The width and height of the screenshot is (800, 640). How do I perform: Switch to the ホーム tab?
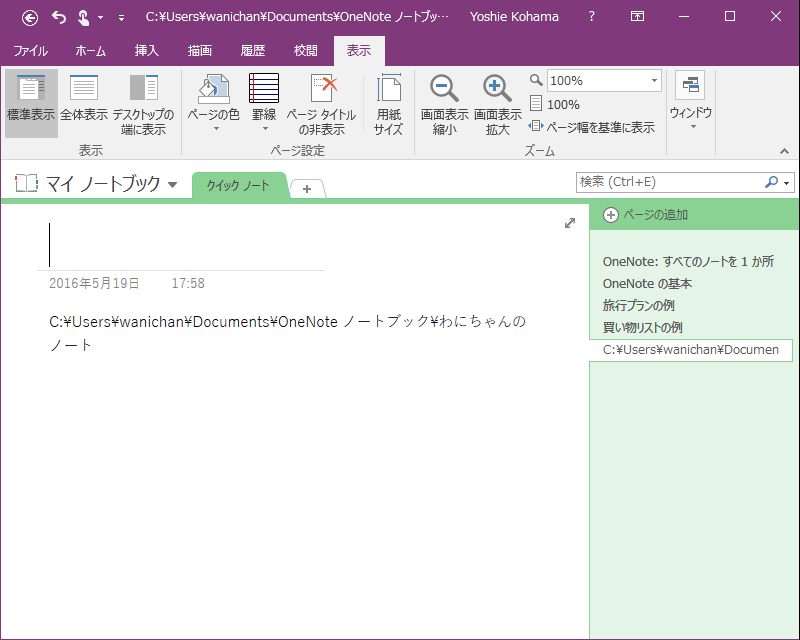coord(90,51)
